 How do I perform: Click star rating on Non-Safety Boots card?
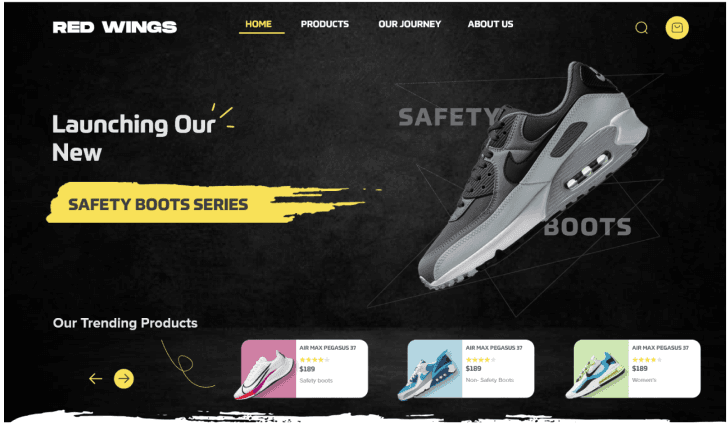coord(480,359)
